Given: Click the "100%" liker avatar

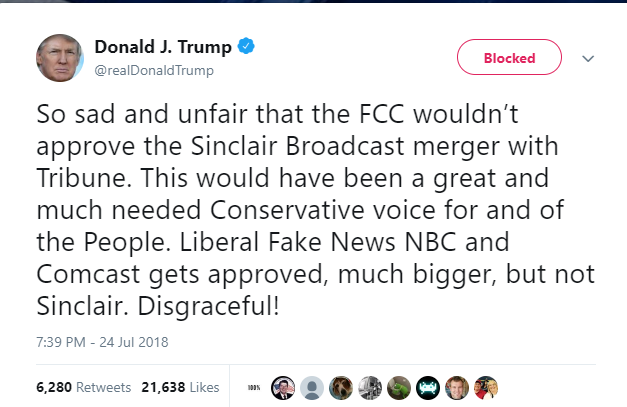Looking at the screenshot, I should 254,387.
